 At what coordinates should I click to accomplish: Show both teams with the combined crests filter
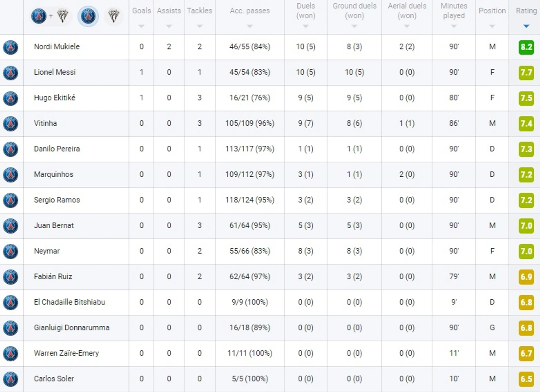(x=50, y=16)
